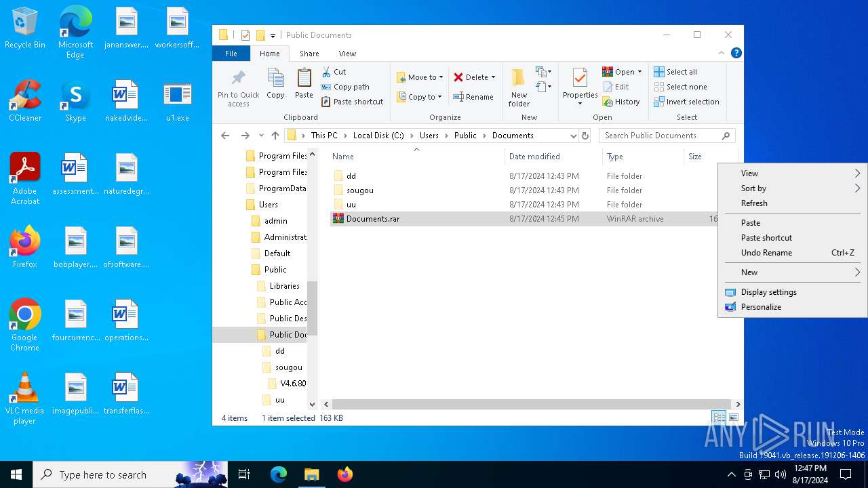Click Invert selection in ribbon
Screen dimensions: 868x488
point(686,102)
